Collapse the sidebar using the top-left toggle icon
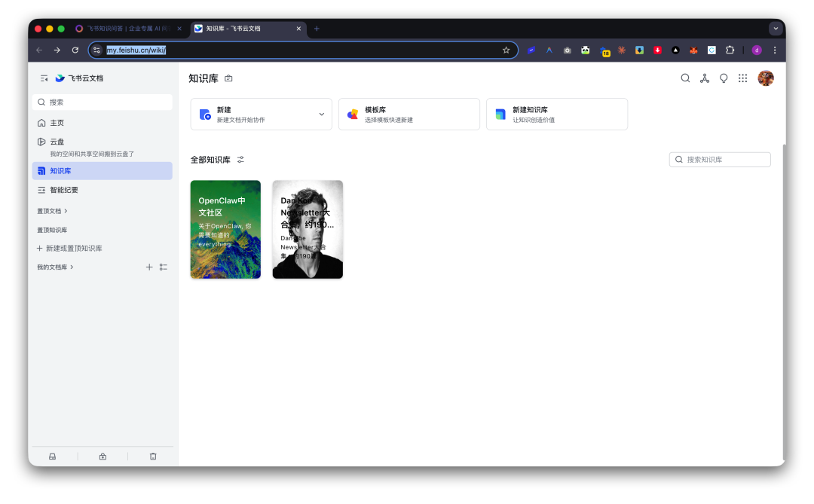This screenshot has width=814, height=504. 44,78
